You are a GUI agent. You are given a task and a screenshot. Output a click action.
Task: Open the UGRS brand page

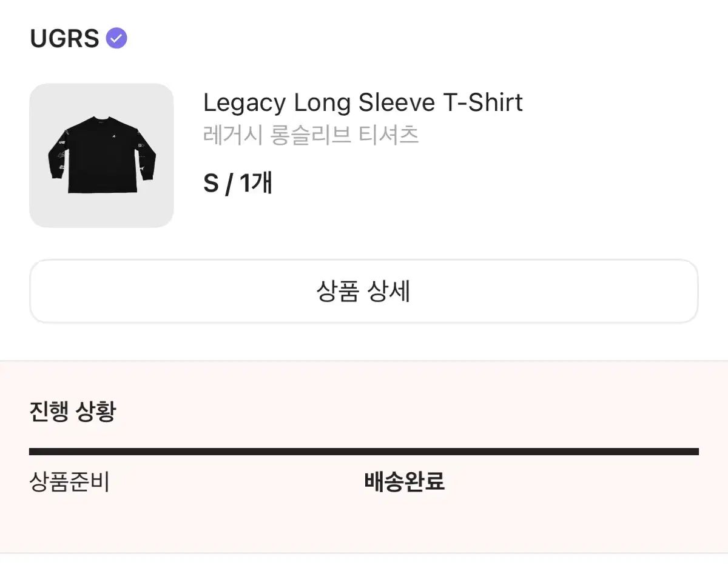(x=64, y=39)
